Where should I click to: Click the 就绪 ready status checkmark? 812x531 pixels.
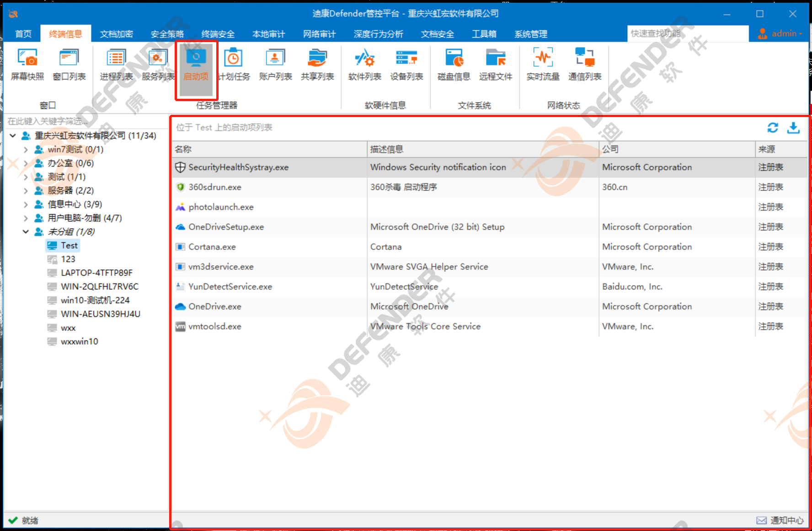(13, 520)
